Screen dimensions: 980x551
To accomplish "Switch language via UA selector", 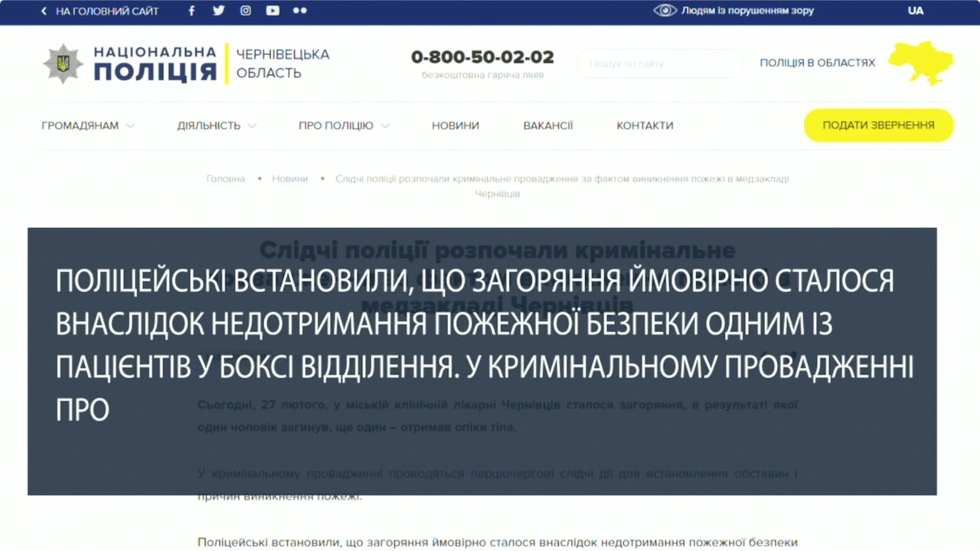I will click(x=916, y=11).
